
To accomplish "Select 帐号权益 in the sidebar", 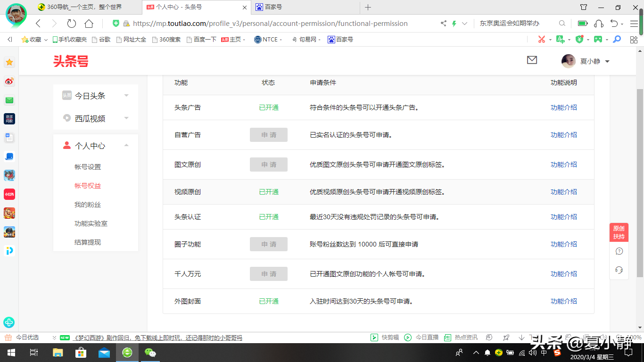I will pos(88,186).
